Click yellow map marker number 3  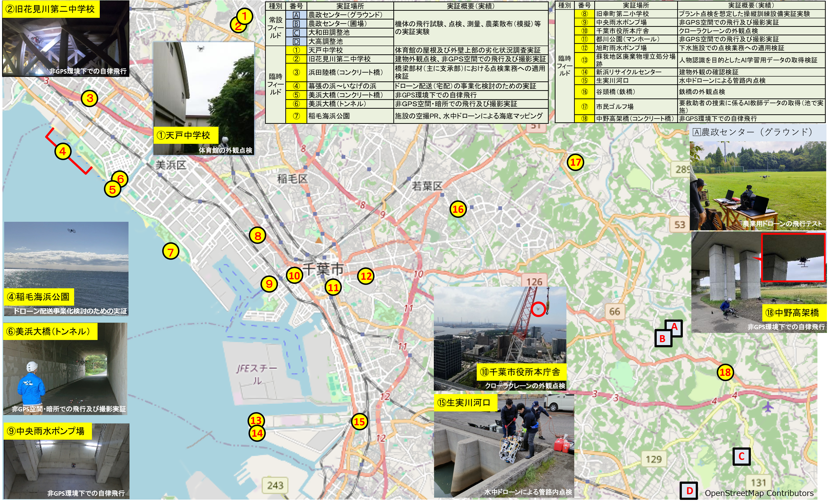(x=90, y=98)
